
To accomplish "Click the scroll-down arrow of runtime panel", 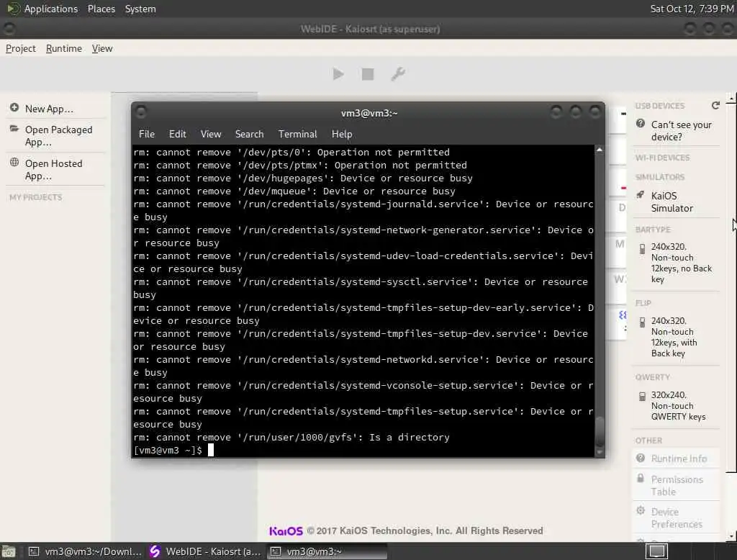I will 731,536.
